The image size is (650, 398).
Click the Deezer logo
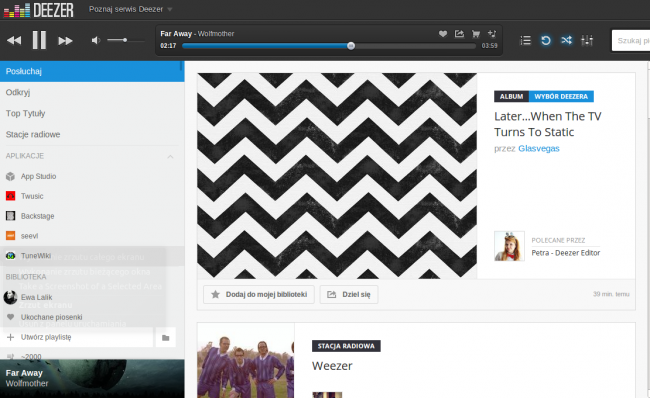39,10
